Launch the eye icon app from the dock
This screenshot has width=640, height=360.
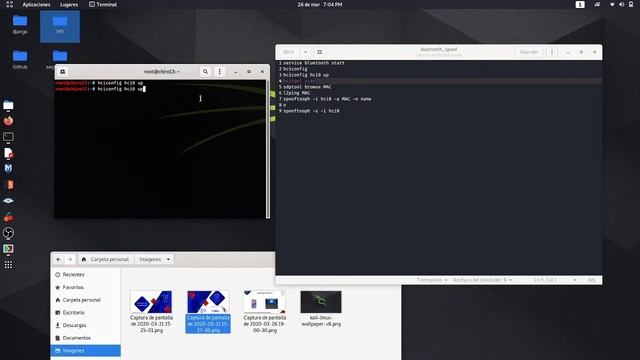point(8,200)
